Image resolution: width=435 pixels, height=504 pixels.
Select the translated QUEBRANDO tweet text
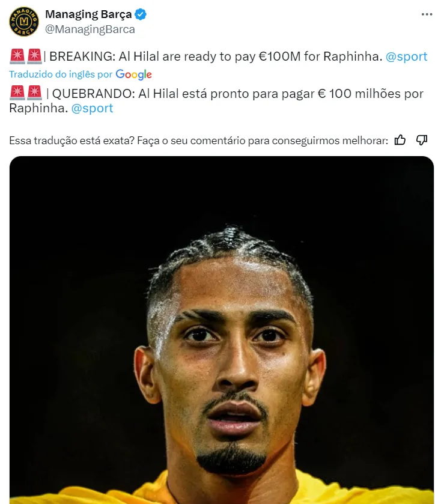pos(216,100)
